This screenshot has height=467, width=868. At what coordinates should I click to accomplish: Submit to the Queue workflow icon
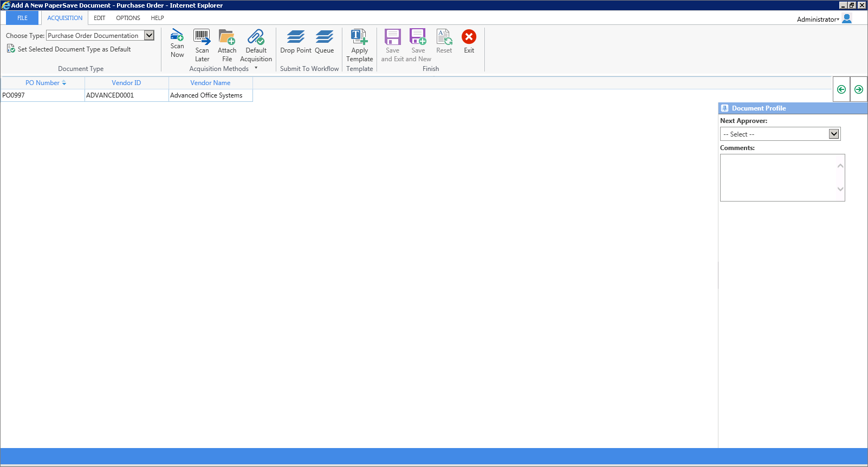pyautogui.click(x=325, y=37)
